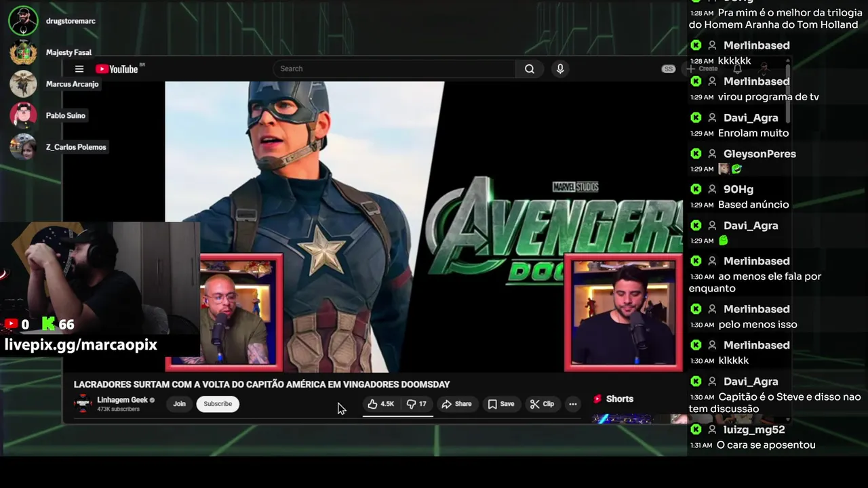The height and width of the screenshot is (488, 868).
Task: Open the YouTube hamburger guide menu
Action: 79,68
